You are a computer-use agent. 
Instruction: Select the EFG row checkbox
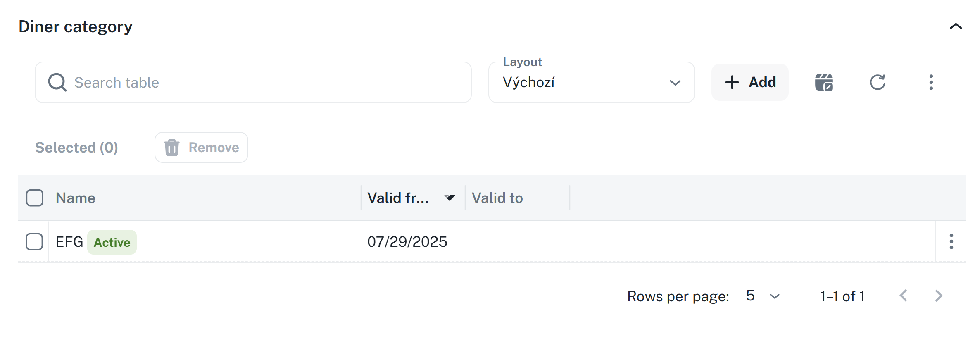[34, 241]
